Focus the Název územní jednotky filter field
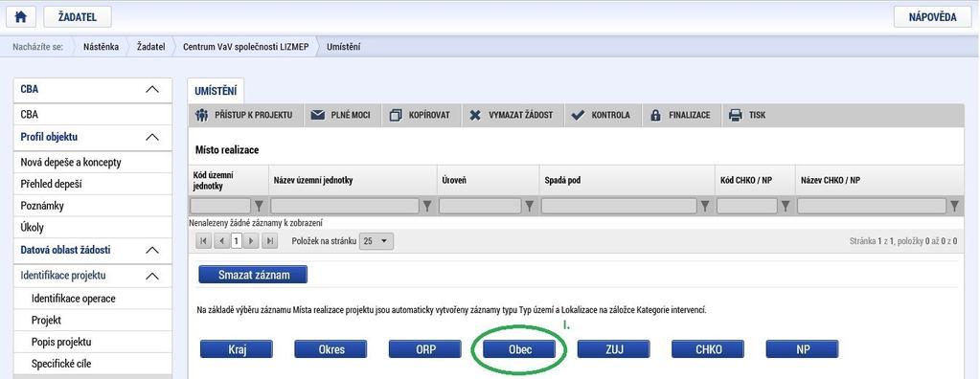Viewport: 980px width, 379px height. (x=344, y=206)
